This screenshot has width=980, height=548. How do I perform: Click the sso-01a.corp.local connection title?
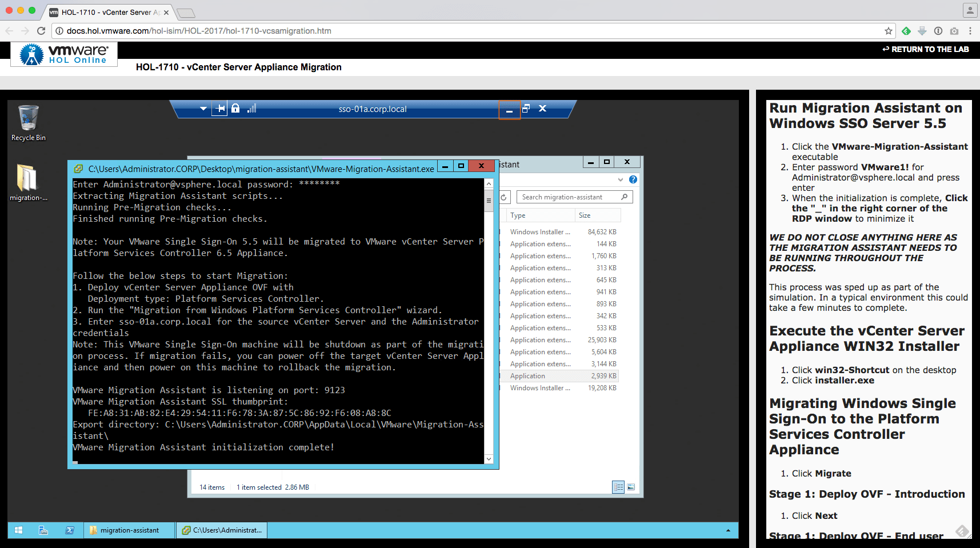[x=373, y=109]
